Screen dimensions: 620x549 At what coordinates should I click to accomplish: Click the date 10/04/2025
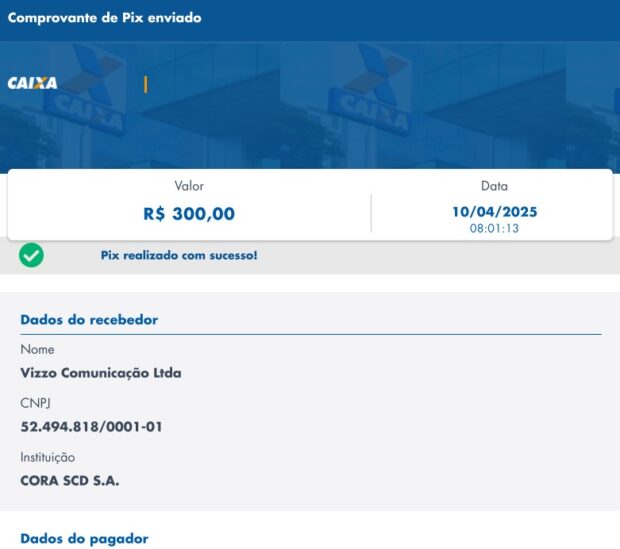pos(495,212)
